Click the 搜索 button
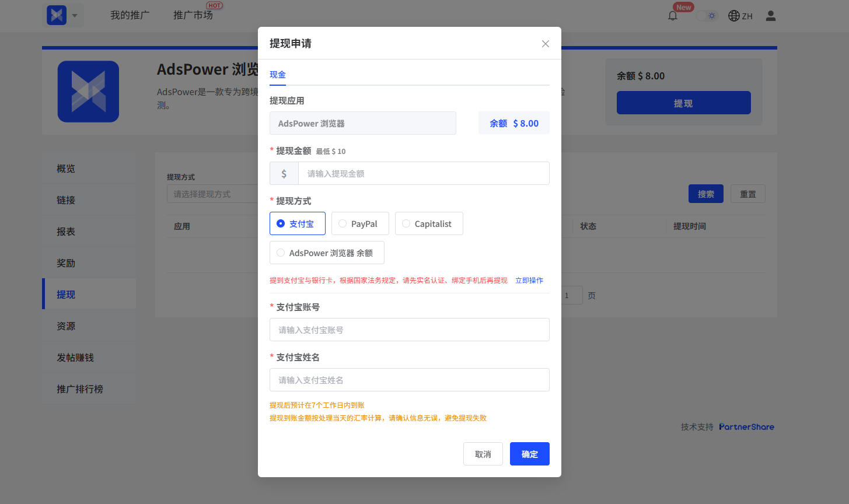The height and width of the screenshot is (504, 849). pos(706,194)
